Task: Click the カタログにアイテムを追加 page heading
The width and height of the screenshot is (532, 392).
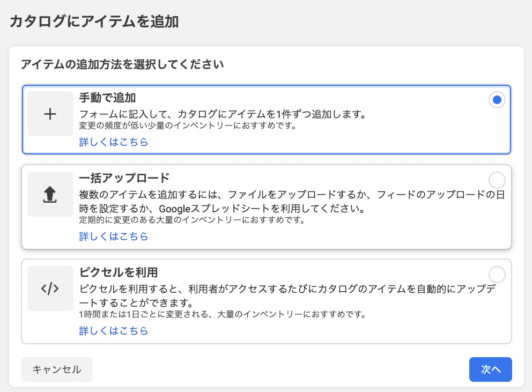Action: coord(94,22)
